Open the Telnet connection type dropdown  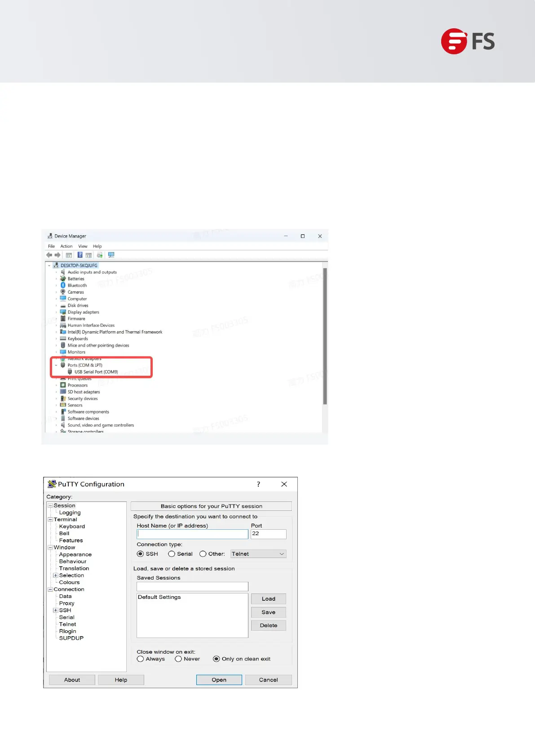[258, 554]
